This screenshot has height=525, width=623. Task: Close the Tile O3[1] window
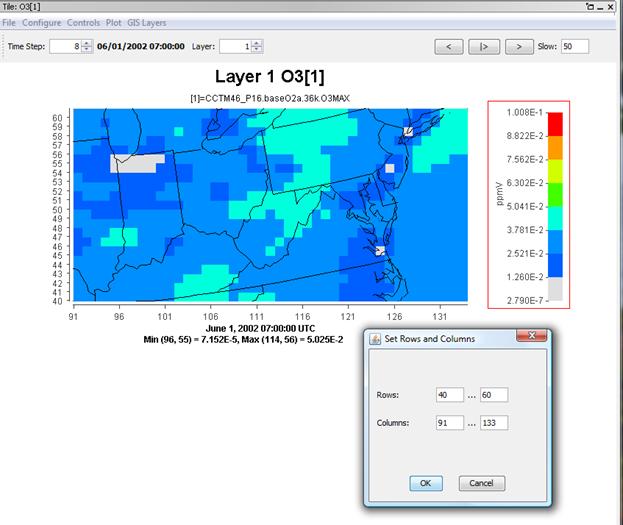[x=611, y=7]
